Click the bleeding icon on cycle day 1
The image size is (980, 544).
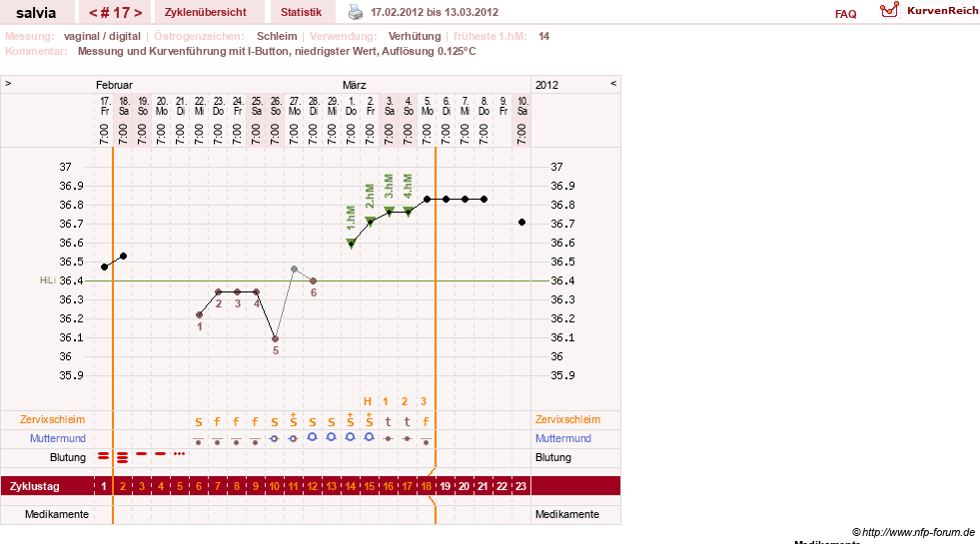104,456
